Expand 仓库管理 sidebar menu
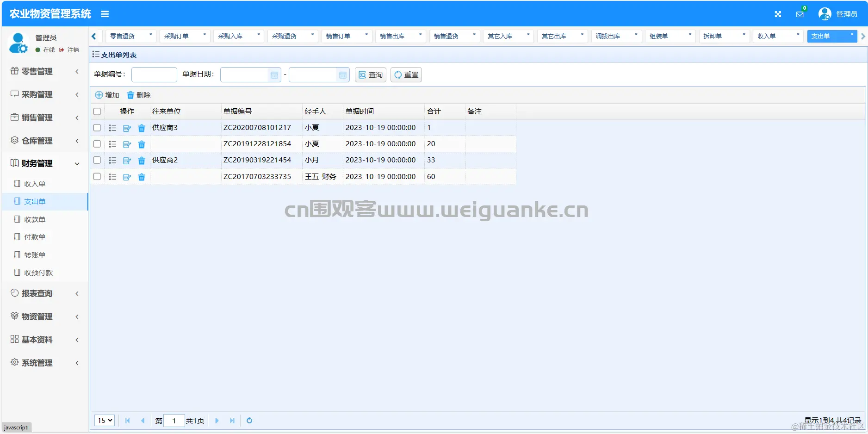 tap(44, 141)
